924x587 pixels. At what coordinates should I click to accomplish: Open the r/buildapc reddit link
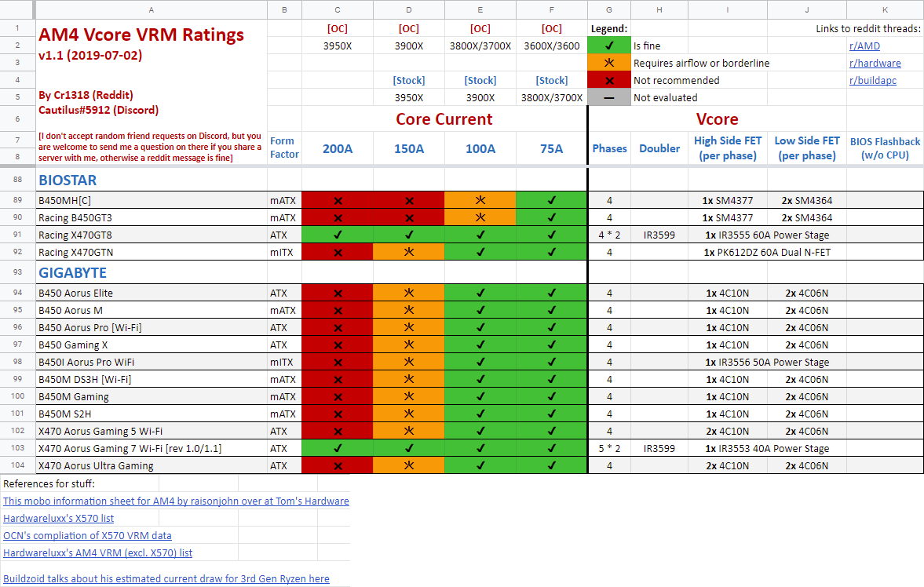click(873, 80)
